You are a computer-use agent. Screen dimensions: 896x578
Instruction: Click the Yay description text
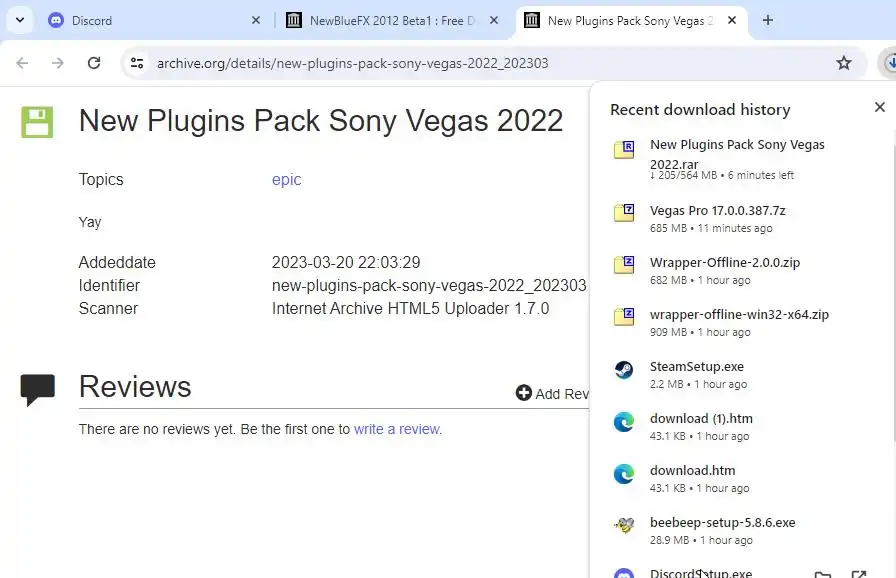click(x=90, y=222)
